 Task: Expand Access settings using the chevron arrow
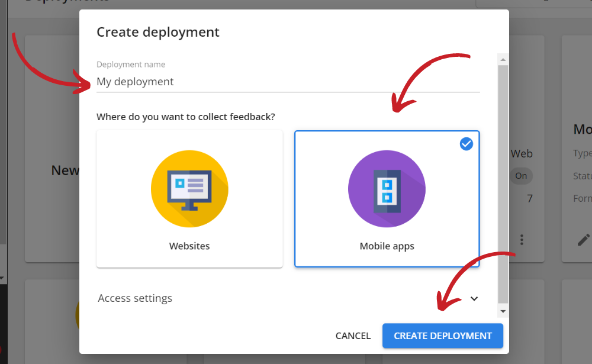[474, 298]
